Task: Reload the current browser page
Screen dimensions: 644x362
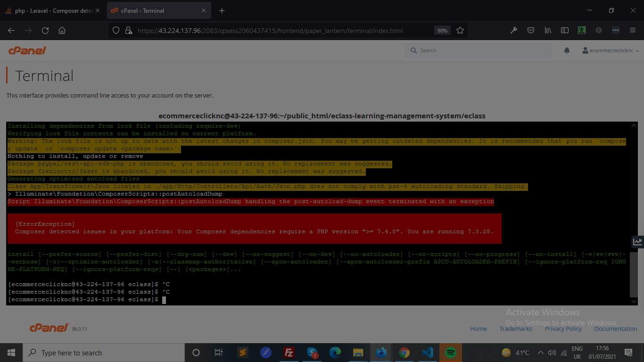Action: [x=45, y=31]
